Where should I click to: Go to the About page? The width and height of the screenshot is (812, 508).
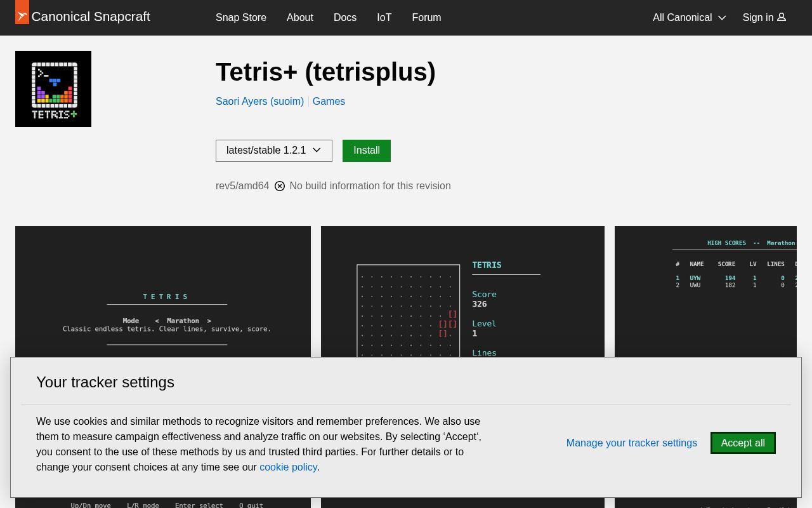pos(300,17)
